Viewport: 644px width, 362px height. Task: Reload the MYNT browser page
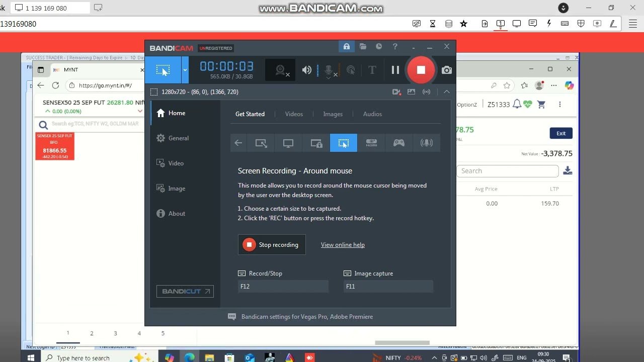pyautogui.click(x=55, y=85)
